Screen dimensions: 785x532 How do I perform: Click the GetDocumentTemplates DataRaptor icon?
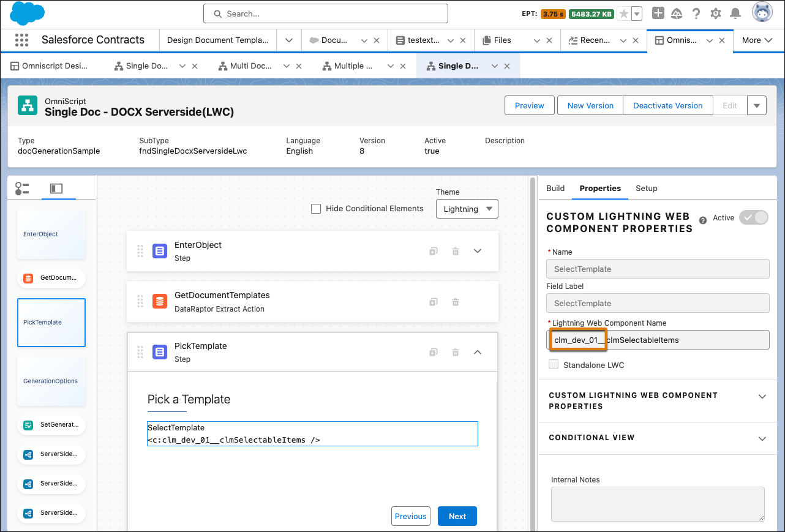160,302
